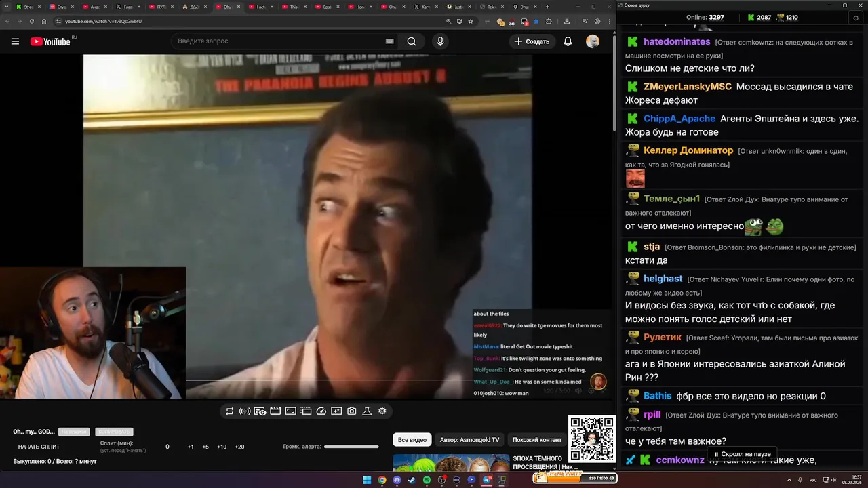Viewport: 868px width, 488px height.
Task: Show hidden system tray icons chevron
Action: click(789, 480)
